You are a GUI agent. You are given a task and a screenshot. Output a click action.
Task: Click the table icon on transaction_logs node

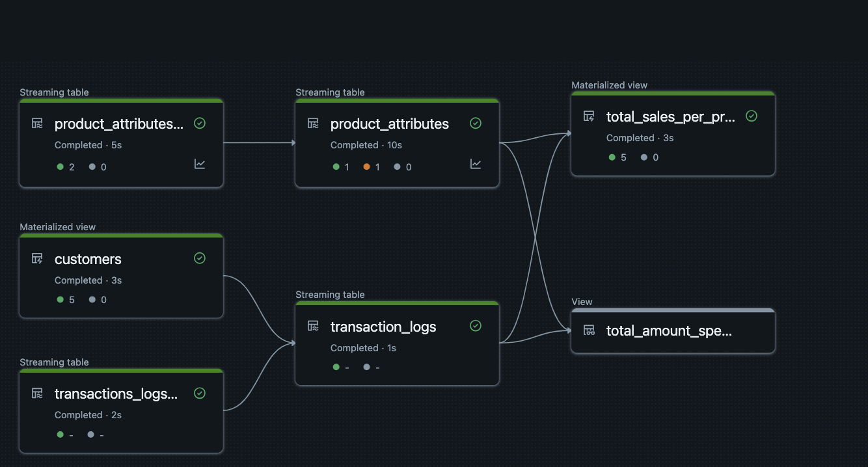click(x=313, y=327)
